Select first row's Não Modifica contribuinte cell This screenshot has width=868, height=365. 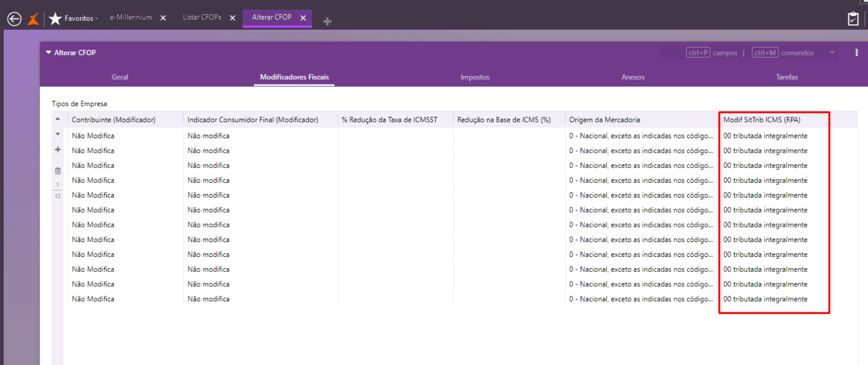(126, 136)
